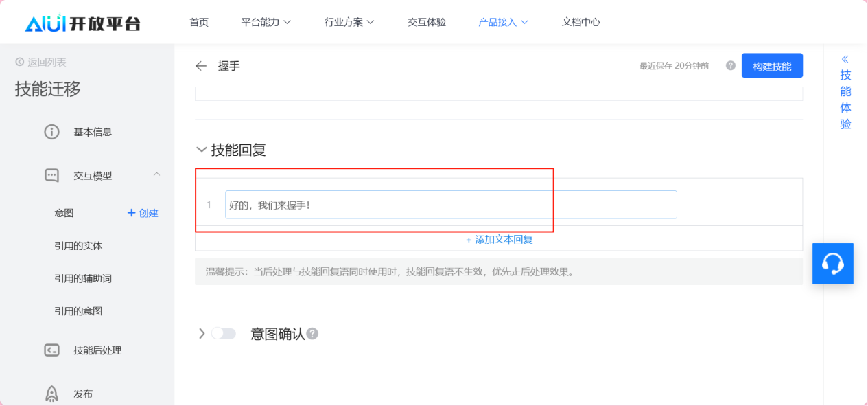868x406 pixels.
Task: Click the AIUI 开放平台 logo
Action: coord(82,23)
